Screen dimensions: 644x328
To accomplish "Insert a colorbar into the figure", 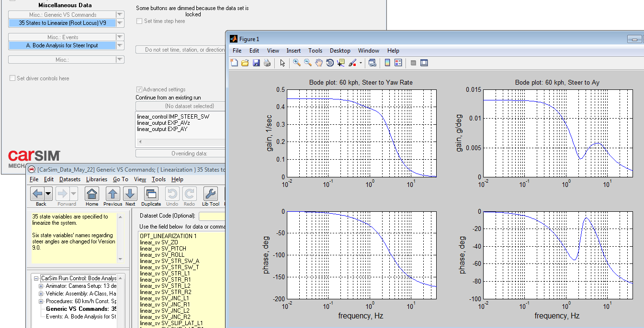I will pos(387,63).
